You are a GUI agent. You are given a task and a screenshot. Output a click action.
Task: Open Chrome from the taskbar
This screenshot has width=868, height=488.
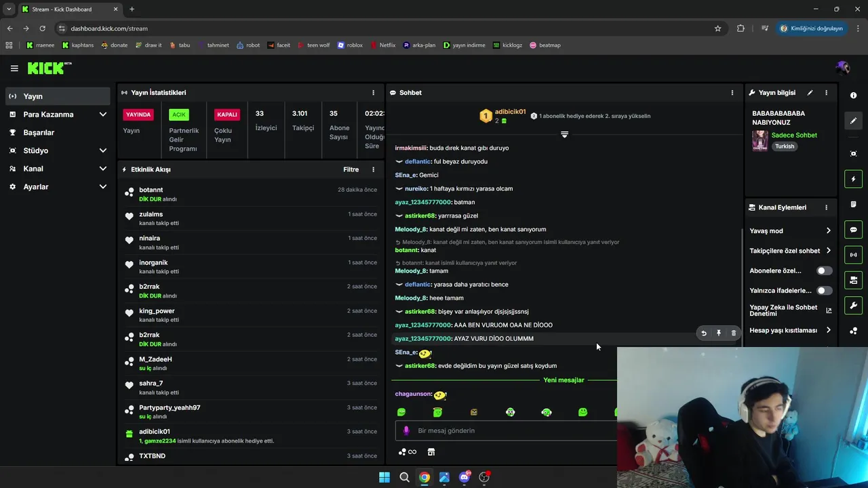pos(425,477)
